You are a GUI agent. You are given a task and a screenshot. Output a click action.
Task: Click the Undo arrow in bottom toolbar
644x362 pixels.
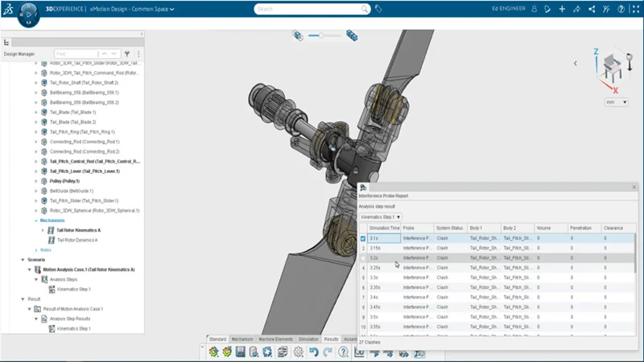click(313, 352)
